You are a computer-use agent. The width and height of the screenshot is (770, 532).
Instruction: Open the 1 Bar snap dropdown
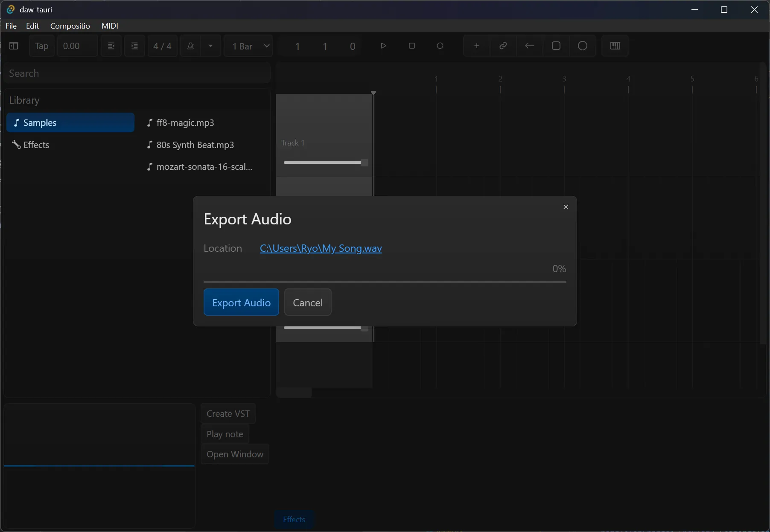click(248, 46)
